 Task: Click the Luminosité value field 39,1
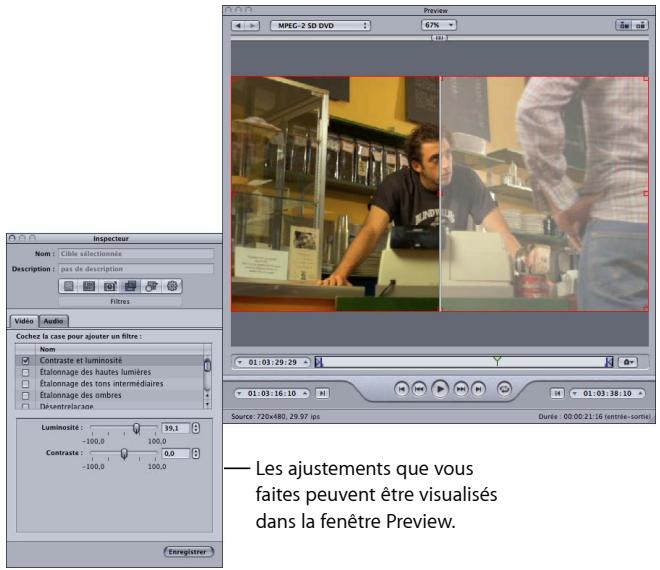(176, 428)
